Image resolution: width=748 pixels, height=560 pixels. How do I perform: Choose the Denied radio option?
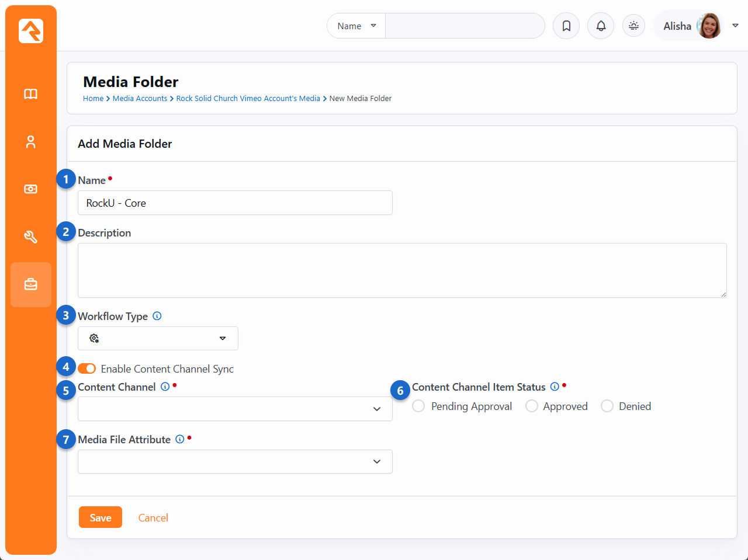pyautogui.click(x=607, y=406)
